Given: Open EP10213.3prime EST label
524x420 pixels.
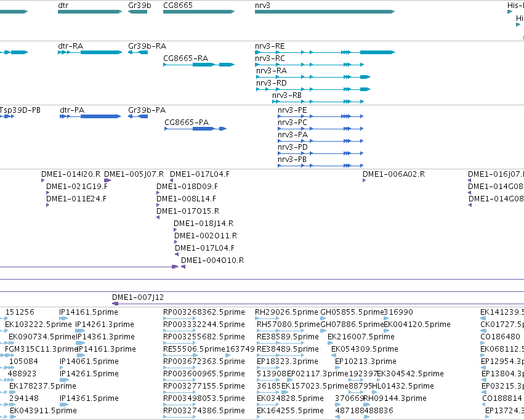Looking at the screenshot, I should (x=366, y=362).
